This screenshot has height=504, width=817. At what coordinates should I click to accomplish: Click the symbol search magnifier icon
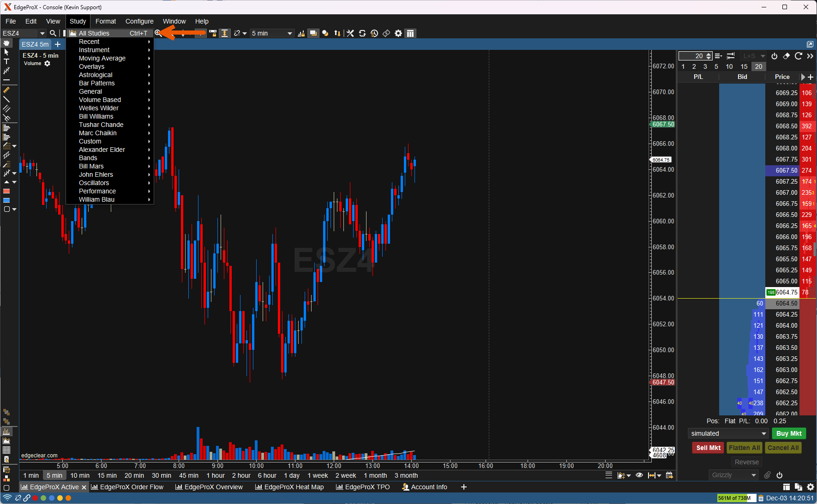[x=53, y=33]
